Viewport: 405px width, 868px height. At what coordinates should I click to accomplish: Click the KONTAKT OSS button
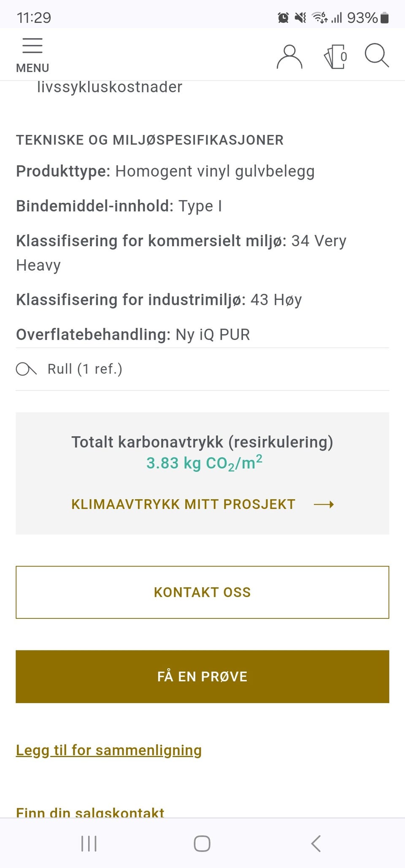[x=202, y=592]
